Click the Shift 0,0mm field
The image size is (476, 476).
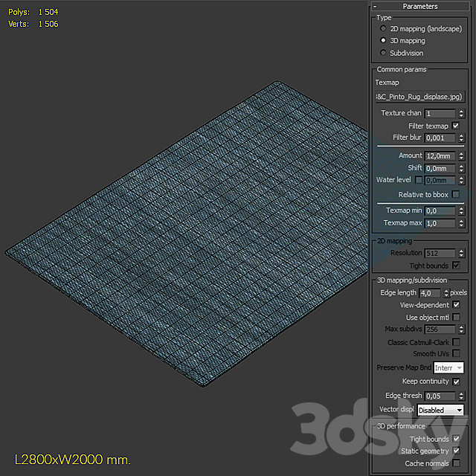tap(440, 168)
